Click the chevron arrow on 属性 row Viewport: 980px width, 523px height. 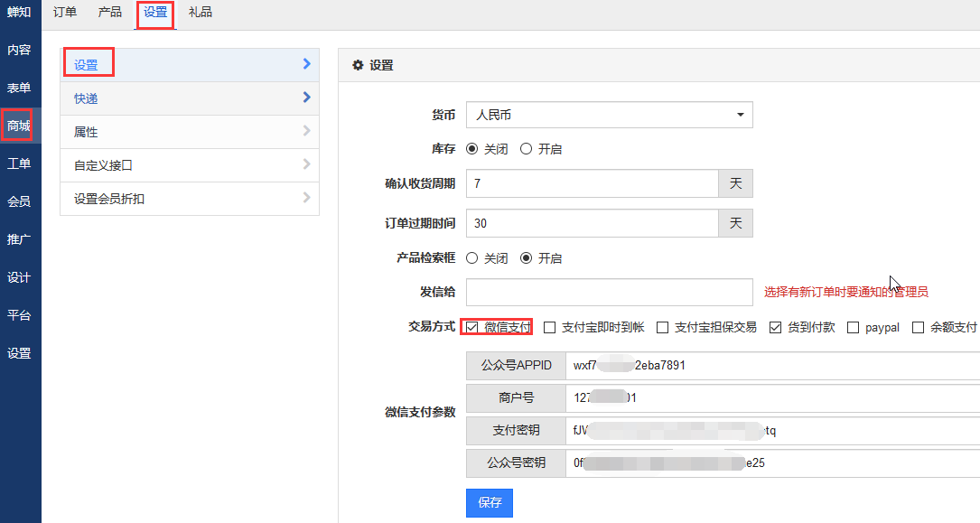point(306,132)
